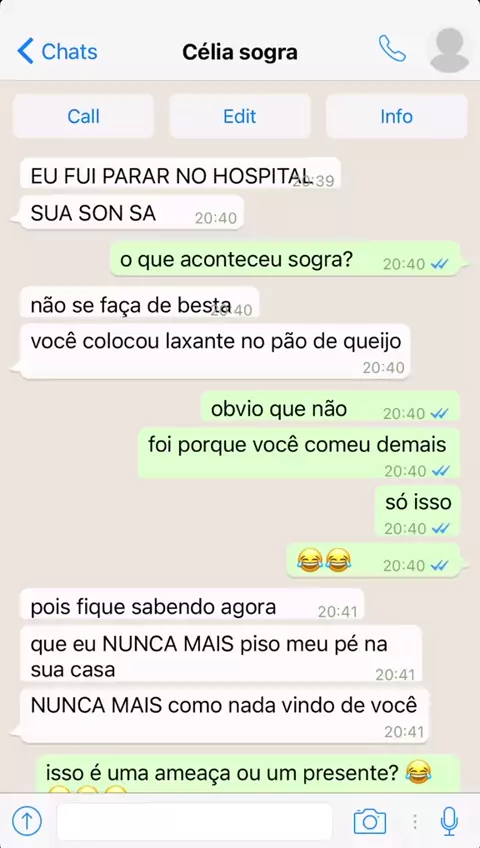Tap the Célia sogra contact title

(240, 52)
